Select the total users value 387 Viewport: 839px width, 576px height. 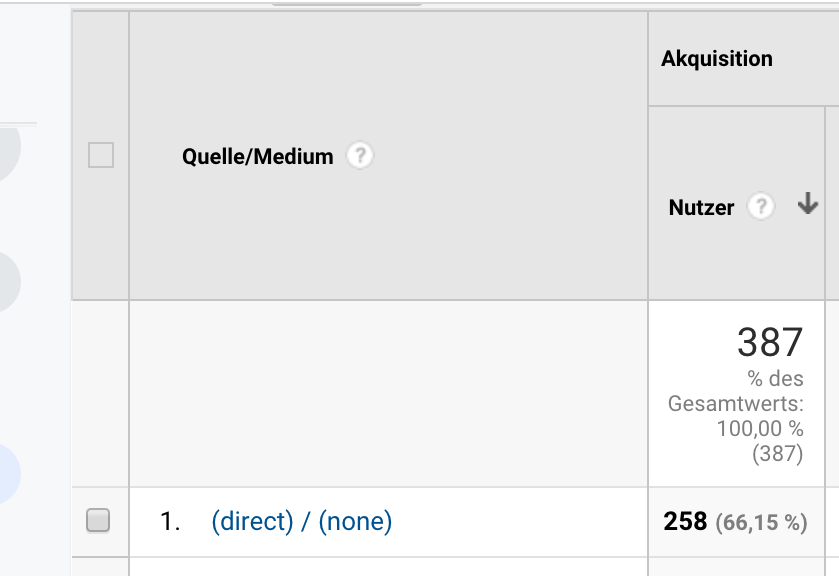coord(770,342)
